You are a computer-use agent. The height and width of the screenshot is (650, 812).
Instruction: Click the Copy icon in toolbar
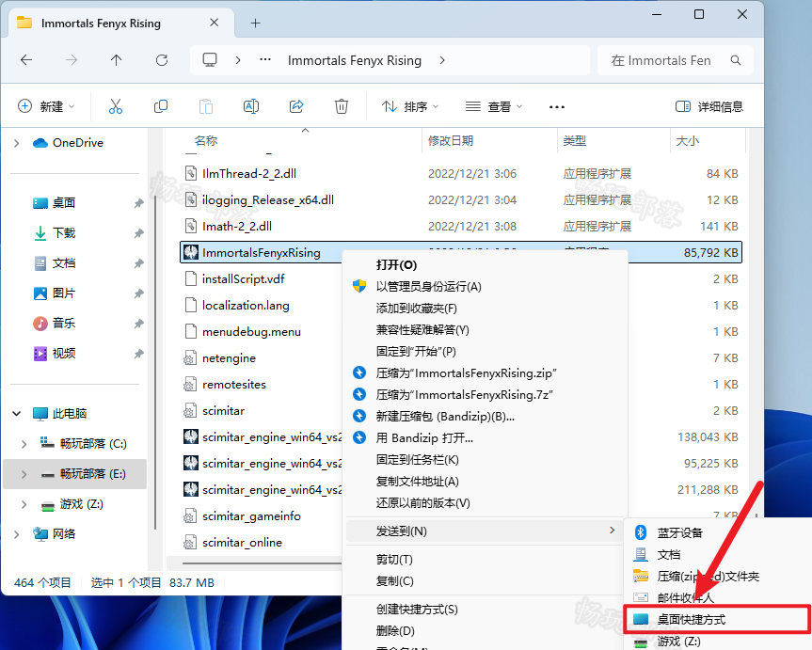pyautogui.click(x=161, y=106)
